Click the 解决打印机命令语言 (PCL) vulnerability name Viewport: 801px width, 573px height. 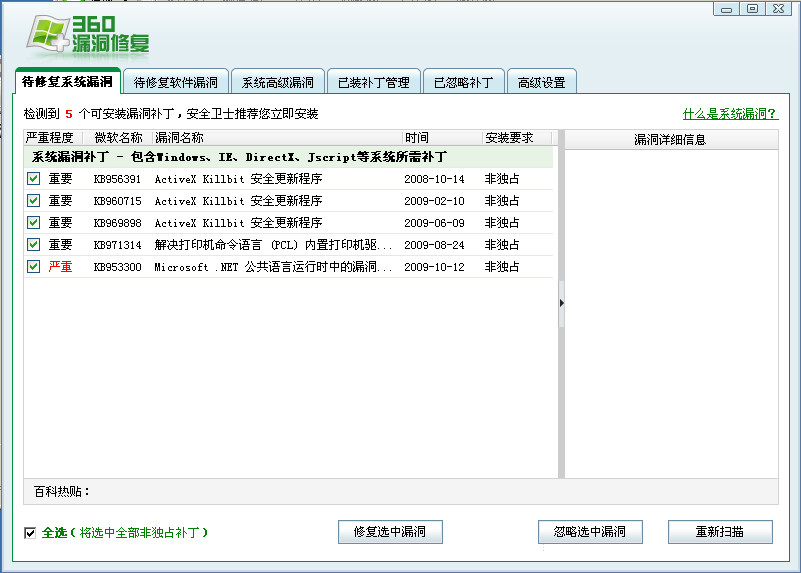(273, 245)
